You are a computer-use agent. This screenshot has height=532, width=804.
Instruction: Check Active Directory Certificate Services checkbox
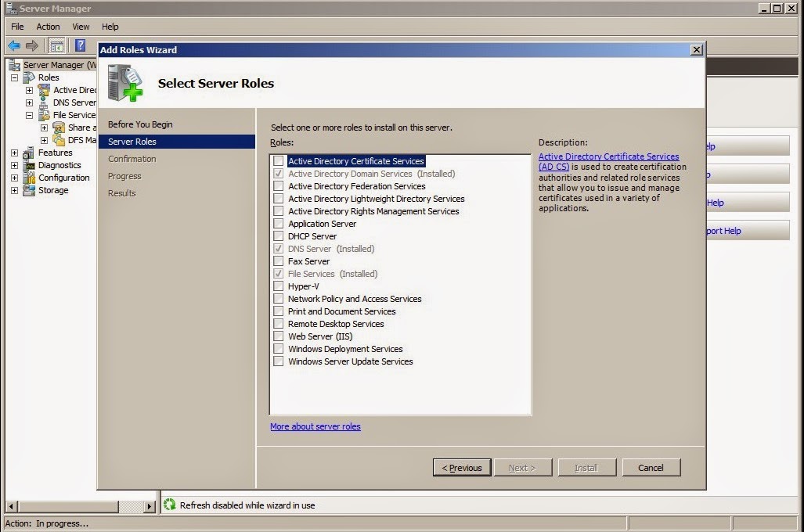(279, 161)
